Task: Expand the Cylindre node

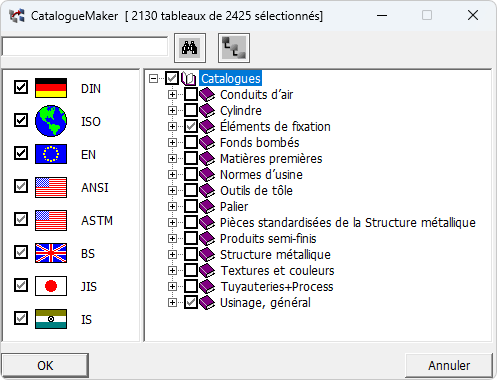Action: pos(172,111)
